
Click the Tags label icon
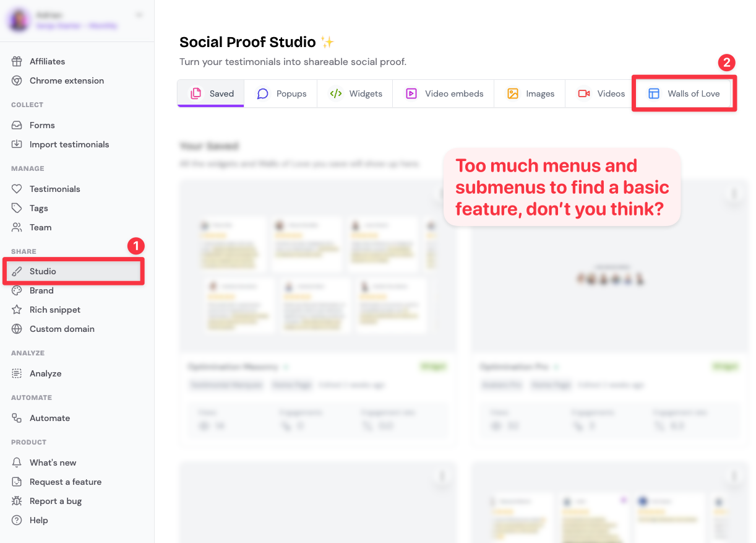click(x=17, y=208)
